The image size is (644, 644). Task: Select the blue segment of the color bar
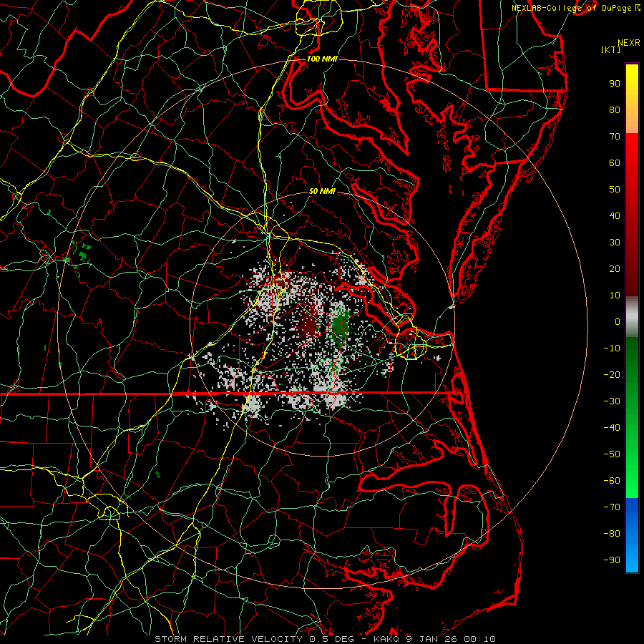pos(632,535)
